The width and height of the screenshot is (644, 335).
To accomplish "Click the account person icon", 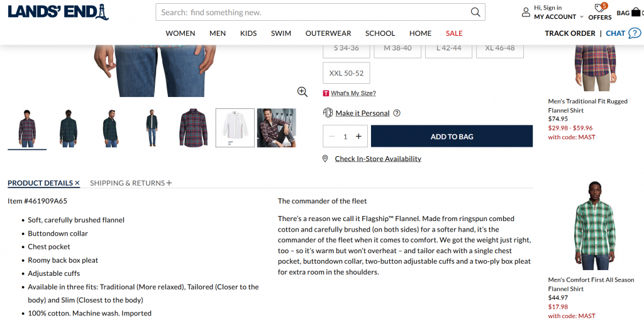I will click(526, 12).
